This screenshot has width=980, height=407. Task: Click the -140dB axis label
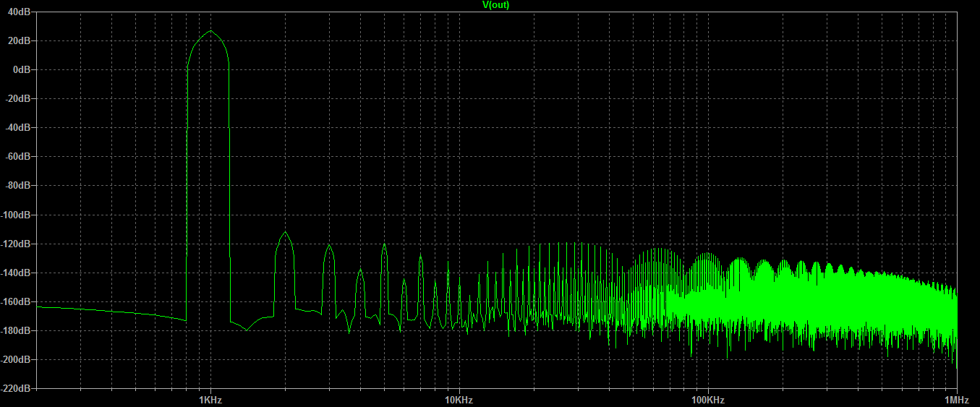tap(16, 273)
